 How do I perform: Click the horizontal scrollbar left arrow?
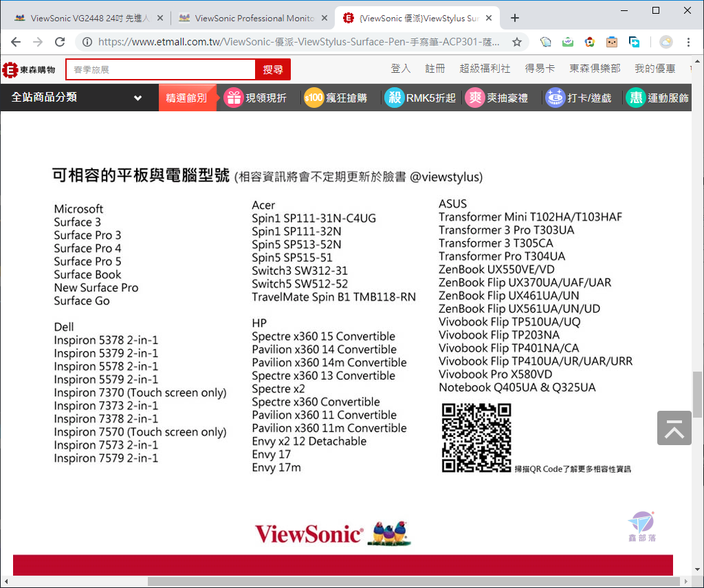(5, 581)
